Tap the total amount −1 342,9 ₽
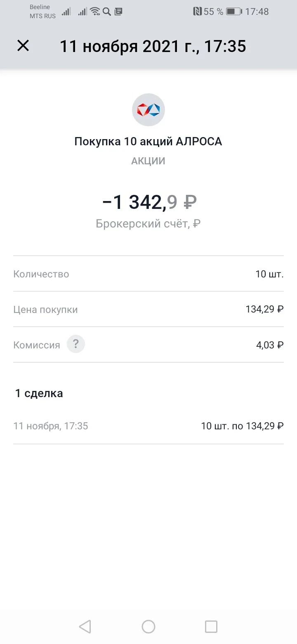The image size is (297, 644). (149, 202)
